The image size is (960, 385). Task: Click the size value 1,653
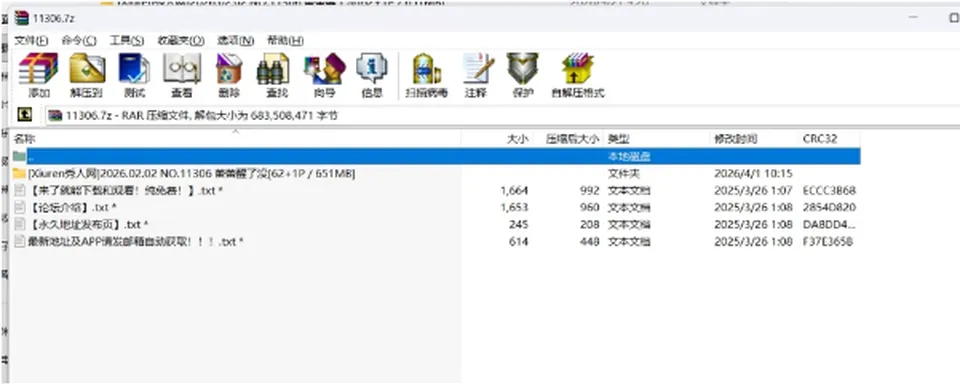point(514,207)
